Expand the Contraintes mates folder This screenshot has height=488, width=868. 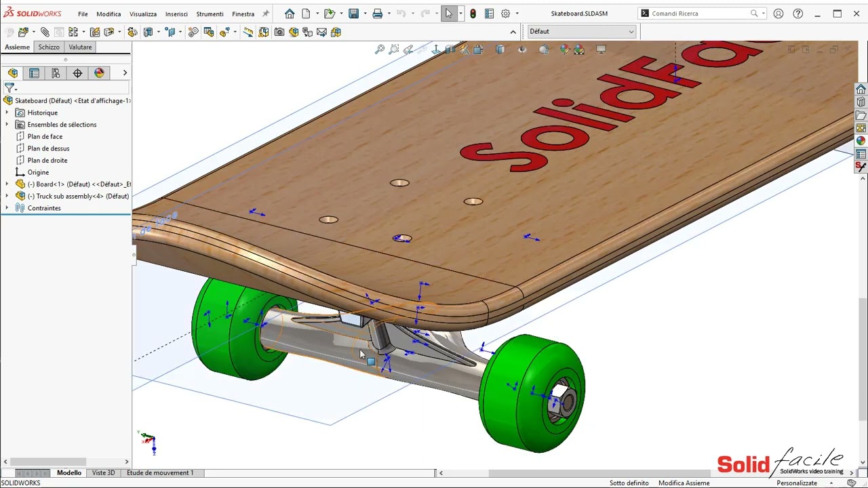[7, 208]
